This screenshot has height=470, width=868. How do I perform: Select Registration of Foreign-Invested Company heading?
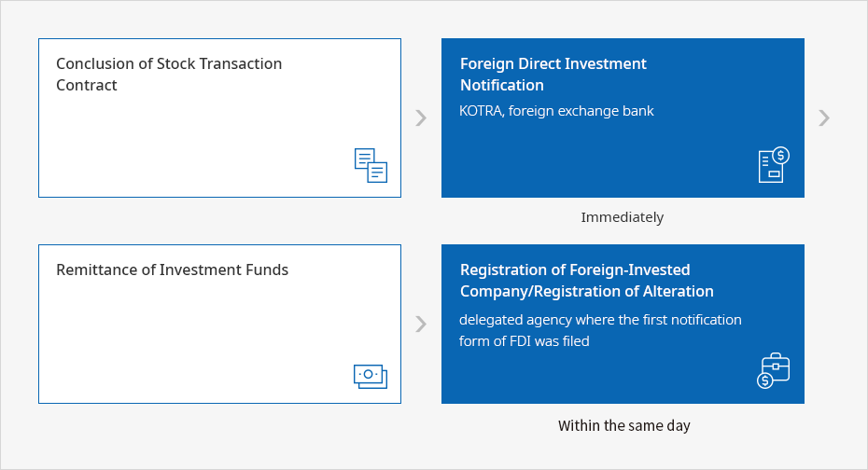tap(587, 281)
